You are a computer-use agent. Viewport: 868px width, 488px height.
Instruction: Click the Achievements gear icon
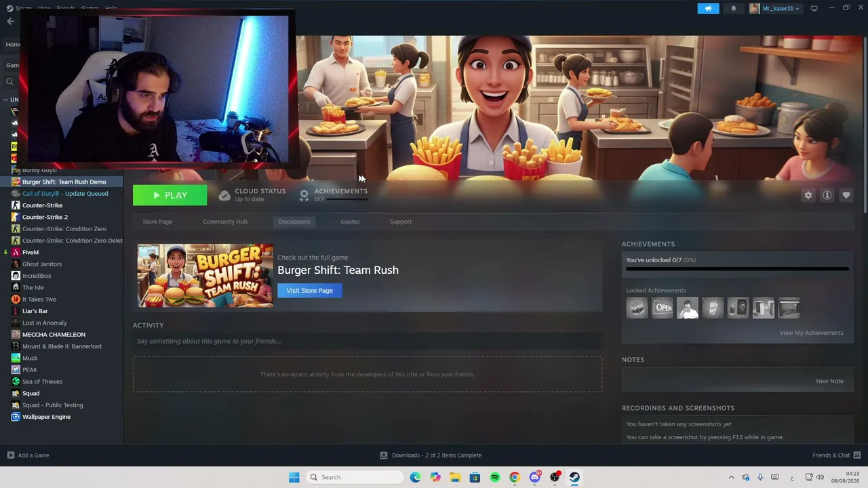coord(304,195)
